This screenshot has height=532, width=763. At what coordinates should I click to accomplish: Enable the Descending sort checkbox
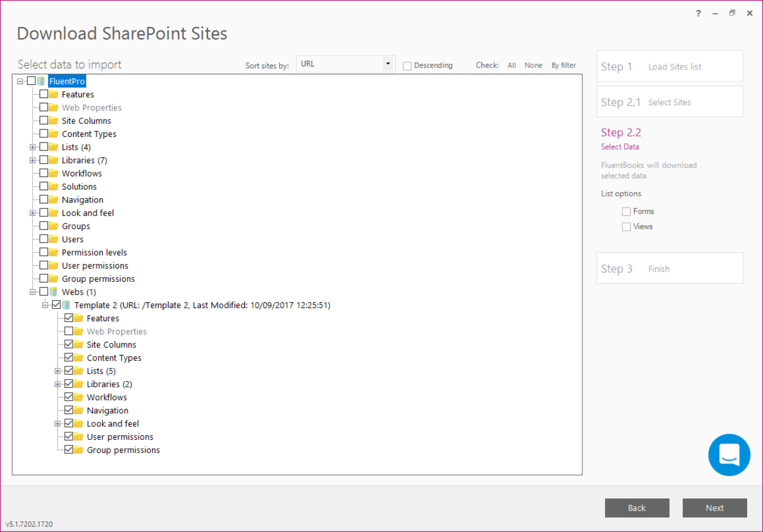[x=407, y=66]
